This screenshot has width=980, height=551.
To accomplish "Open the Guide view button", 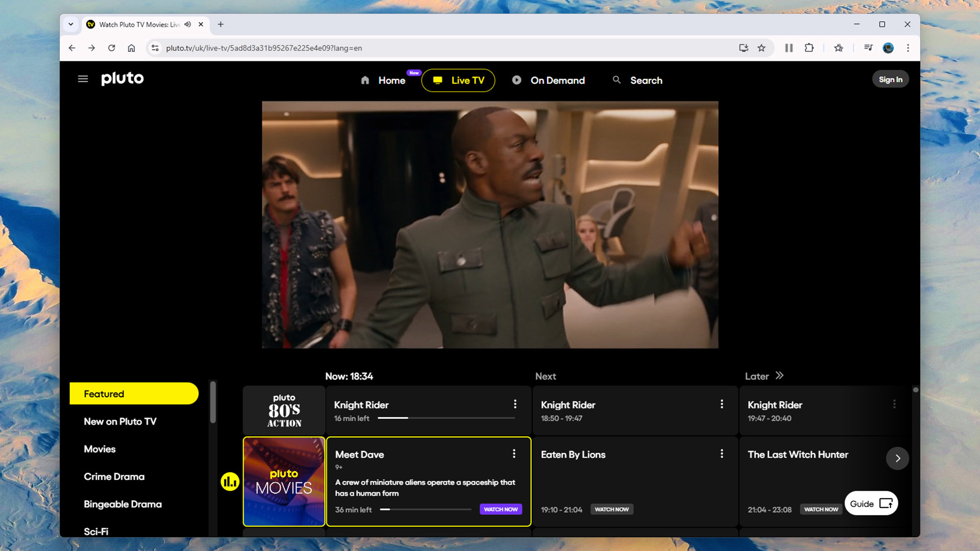I will 871,503.
